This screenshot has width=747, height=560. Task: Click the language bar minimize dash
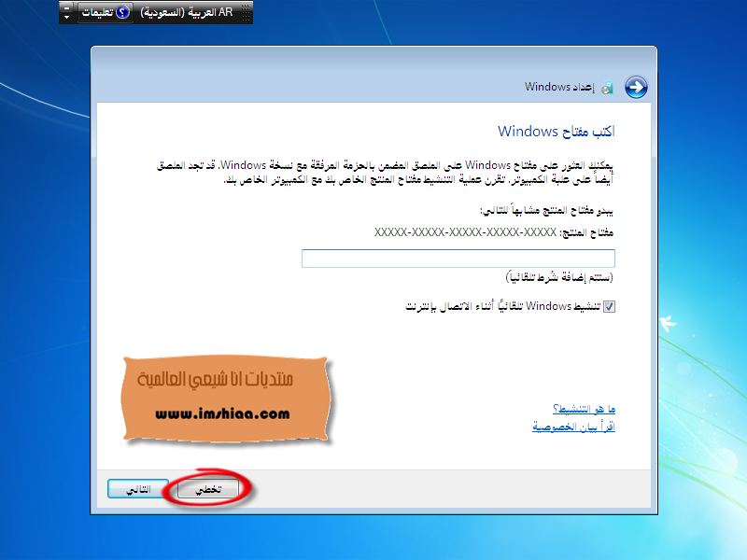coord(66,7)
